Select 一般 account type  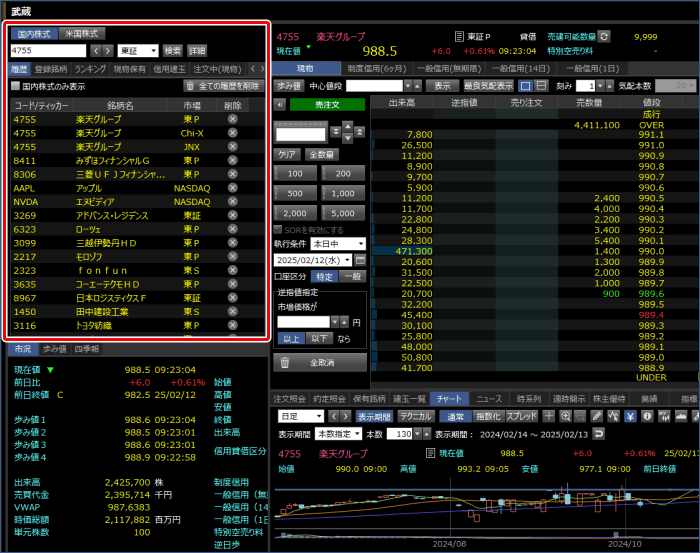[x=353, y=277]
